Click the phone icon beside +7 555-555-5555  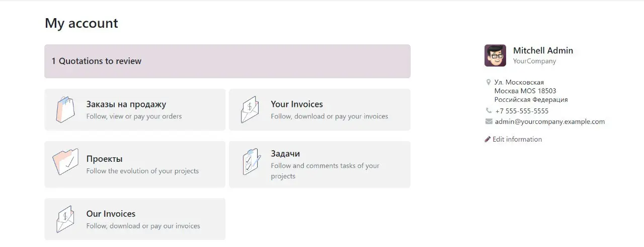pyautogui.click(x=489, y=110)
